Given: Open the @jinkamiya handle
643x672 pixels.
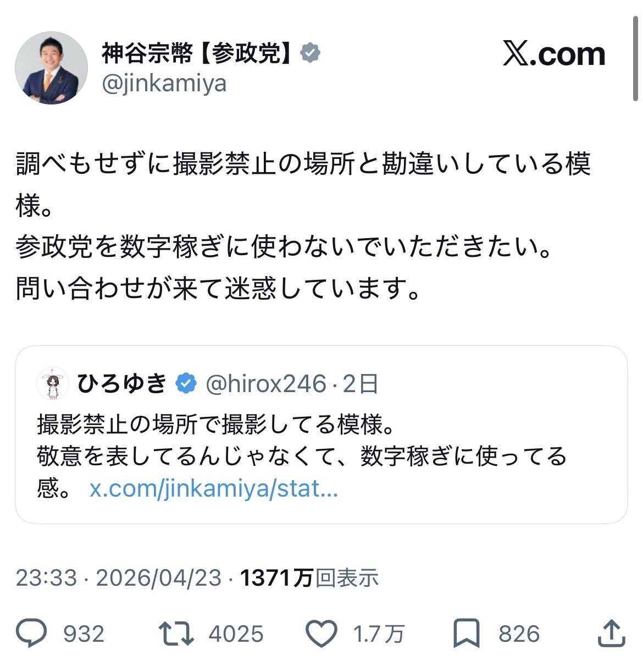Looking at the screenshot, I should pos(164,84).
